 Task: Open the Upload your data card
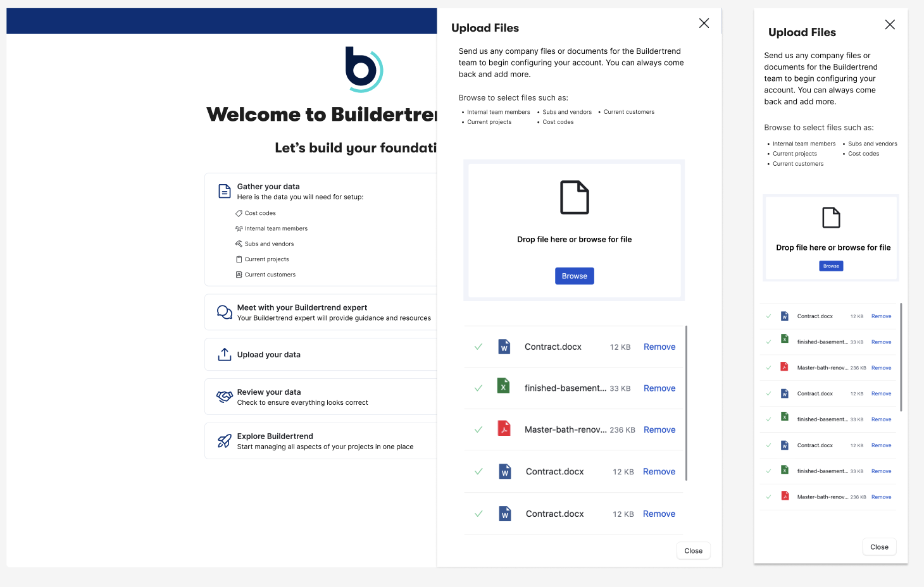(x=321, y=354)
